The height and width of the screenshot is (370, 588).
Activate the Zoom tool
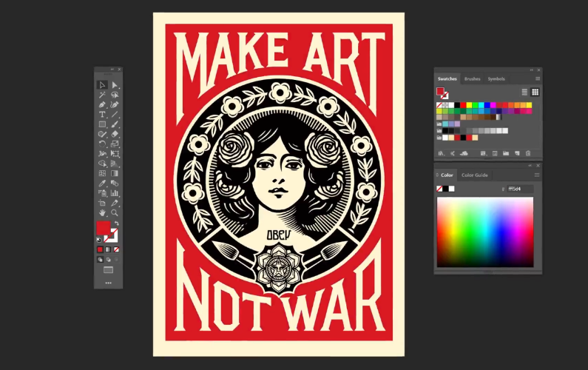(115, 213)
